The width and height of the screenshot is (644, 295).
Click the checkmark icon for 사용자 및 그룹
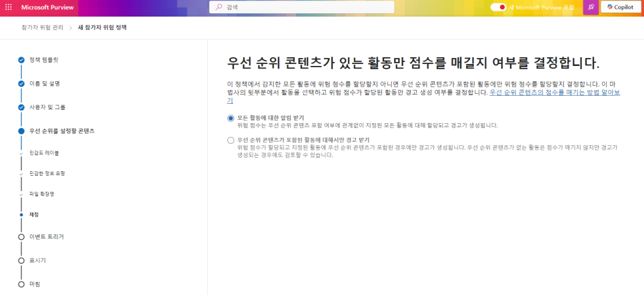pos(21,107)
